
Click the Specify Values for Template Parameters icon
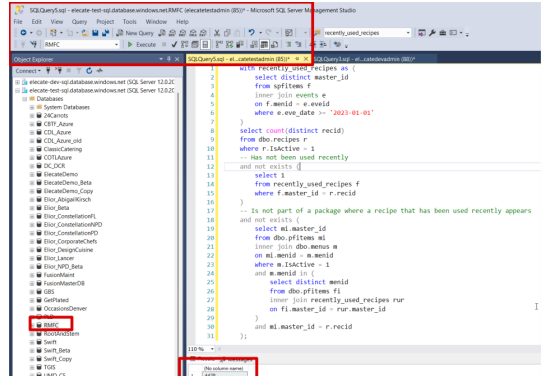(x=337, y=44)
